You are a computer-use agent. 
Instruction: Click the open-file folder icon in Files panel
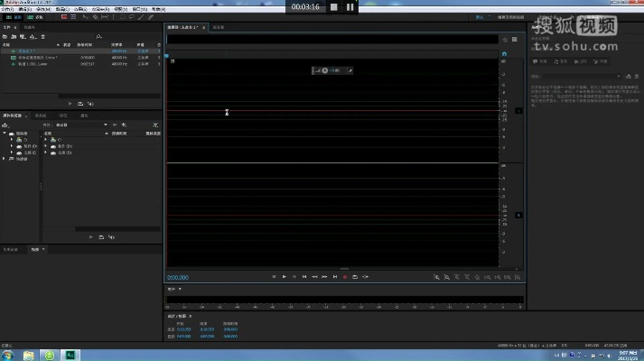coord(5,36)
